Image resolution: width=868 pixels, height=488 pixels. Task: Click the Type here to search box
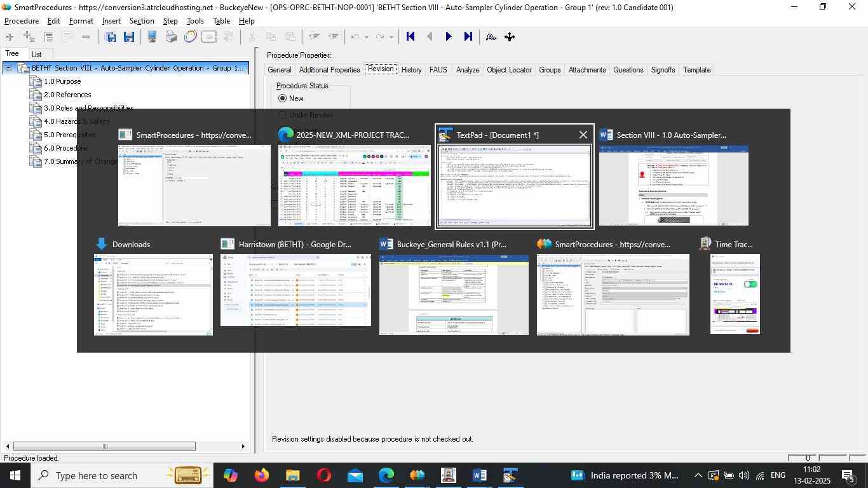click(x=121, y=475)
